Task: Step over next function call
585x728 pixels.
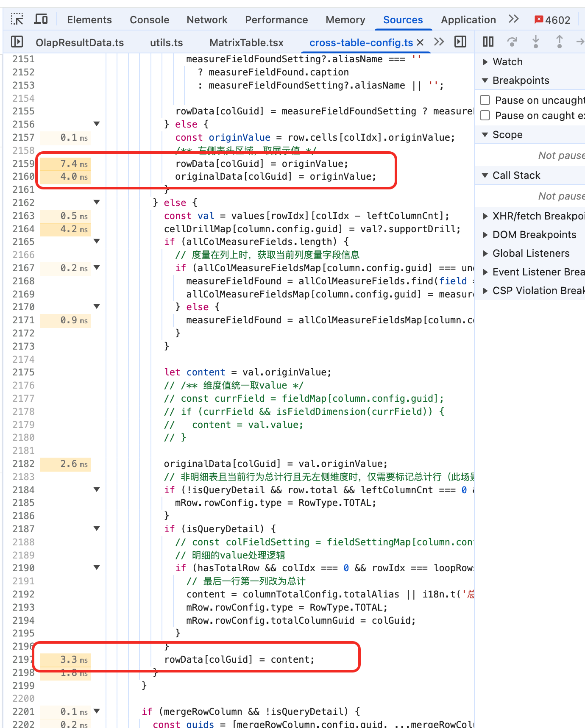Action: (512, 42)
